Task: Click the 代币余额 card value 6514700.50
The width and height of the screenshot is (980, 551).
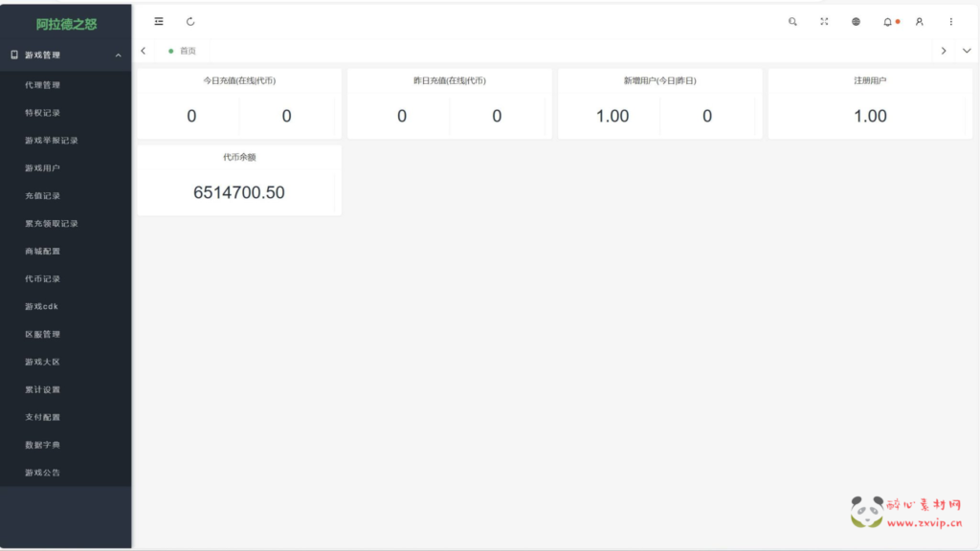Action: pyautogui.click(x=239, y=192)
